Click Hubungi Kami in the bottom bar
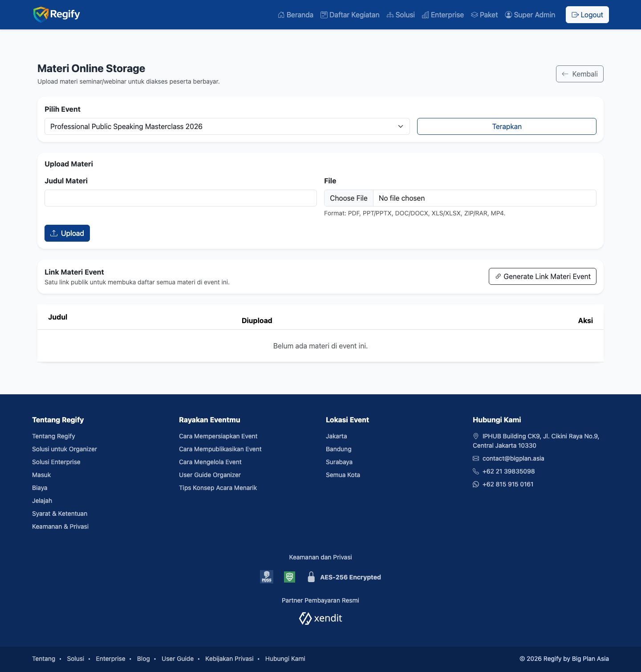 tap(285, 659)
